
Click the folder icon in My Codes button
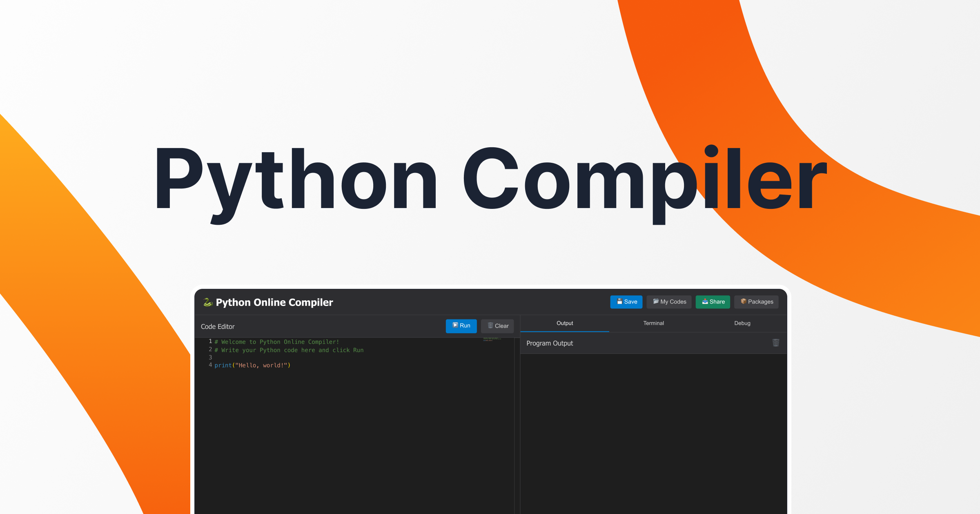[656, 302]
